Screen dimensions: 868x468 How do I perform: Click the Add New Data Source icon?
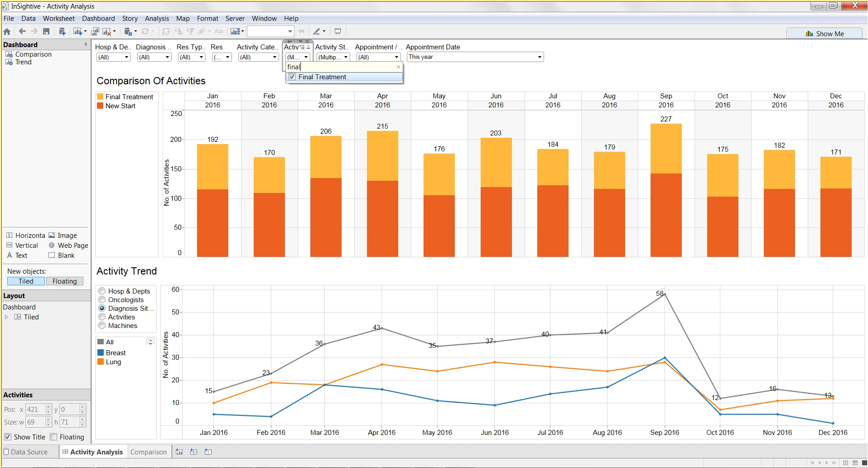[62, 31]
